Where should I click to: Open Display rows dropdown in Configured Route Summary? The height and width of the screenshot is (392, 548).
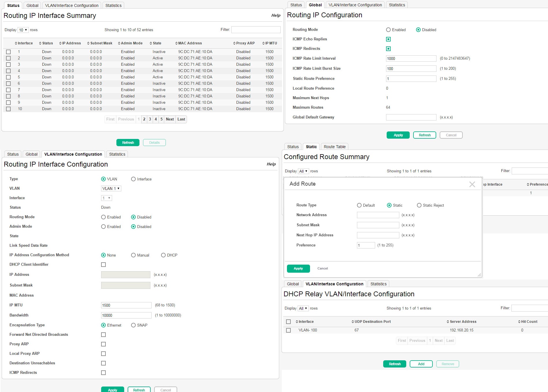303,171
